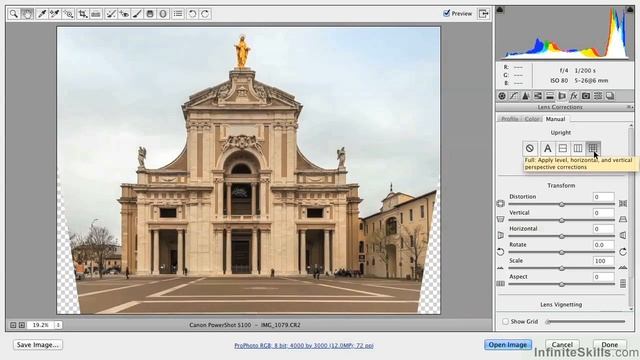
Task: Open the Lens Corrections panel tab
Action: (562, 96)
